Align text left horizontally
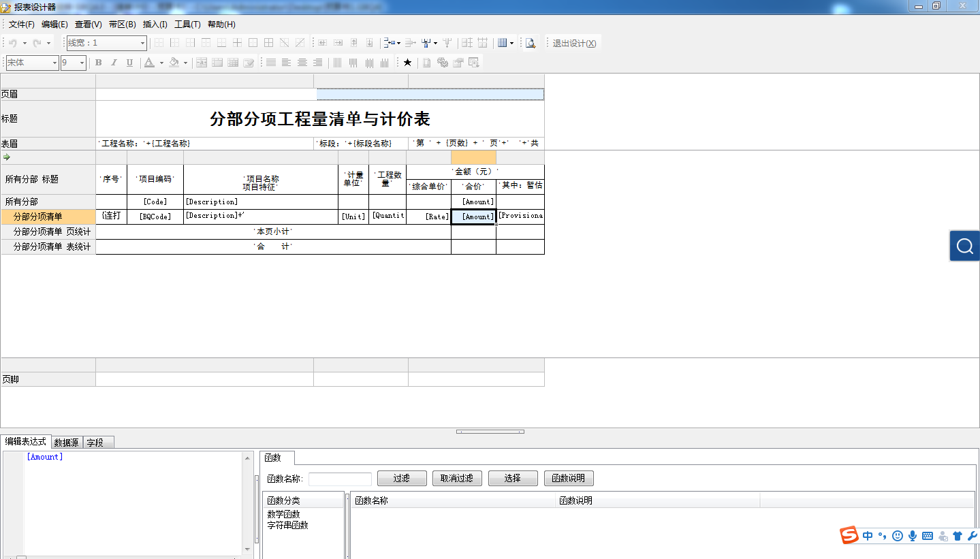Screen dimensions: 980x559 pyautogui.click(x=286, y=63)
